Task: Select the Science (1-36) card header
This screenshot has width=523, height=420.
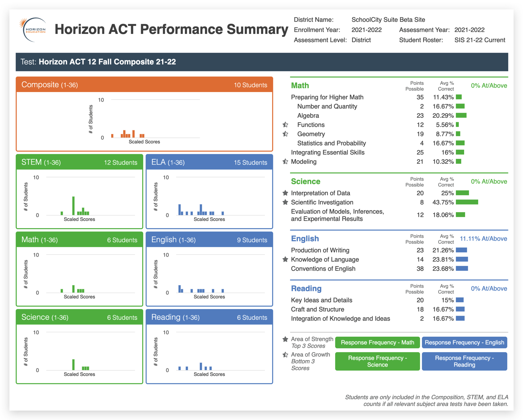Action: (79, 317)
